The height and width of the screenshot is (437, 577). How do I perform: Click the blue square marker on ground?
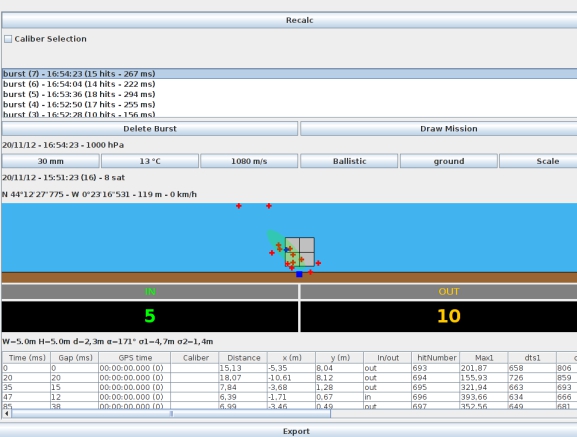tap(299, 274)
